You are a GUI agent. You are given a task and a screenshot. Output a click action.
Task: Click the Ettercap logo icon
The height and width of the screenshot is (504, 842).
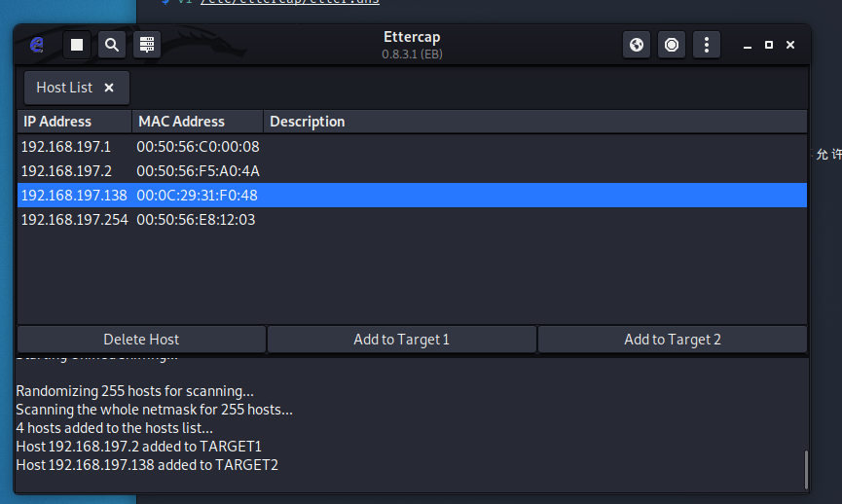click(37, 45)
